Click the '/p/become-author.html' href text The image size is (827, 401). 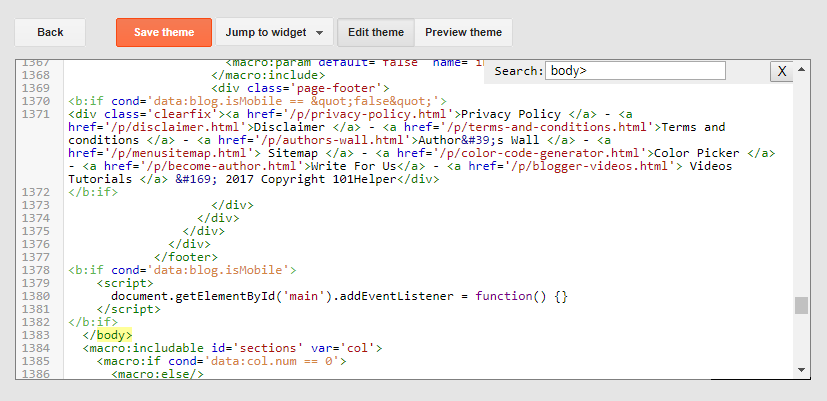[226, 166]
